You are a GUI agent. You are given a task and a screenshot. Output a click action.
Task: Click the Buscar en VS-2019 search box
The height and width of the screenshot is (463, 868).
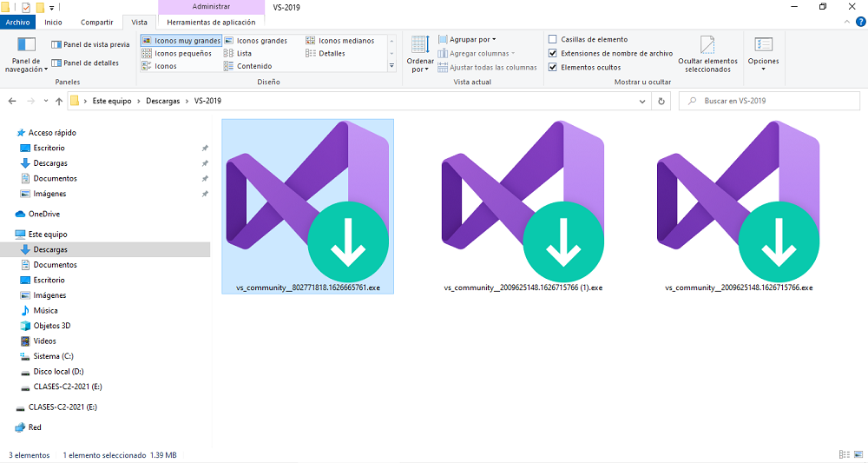coord(769,101)
